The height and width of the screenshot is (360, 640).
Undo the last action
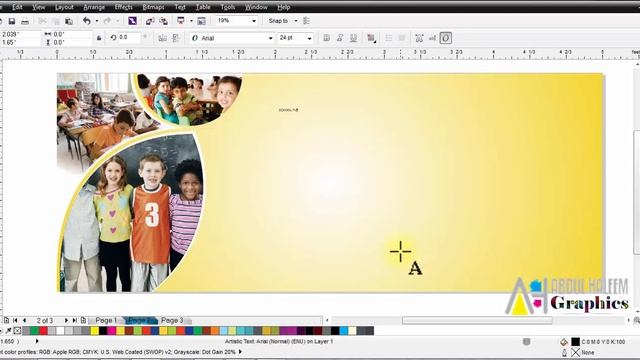pyautogui.click(x=87, y=21)
